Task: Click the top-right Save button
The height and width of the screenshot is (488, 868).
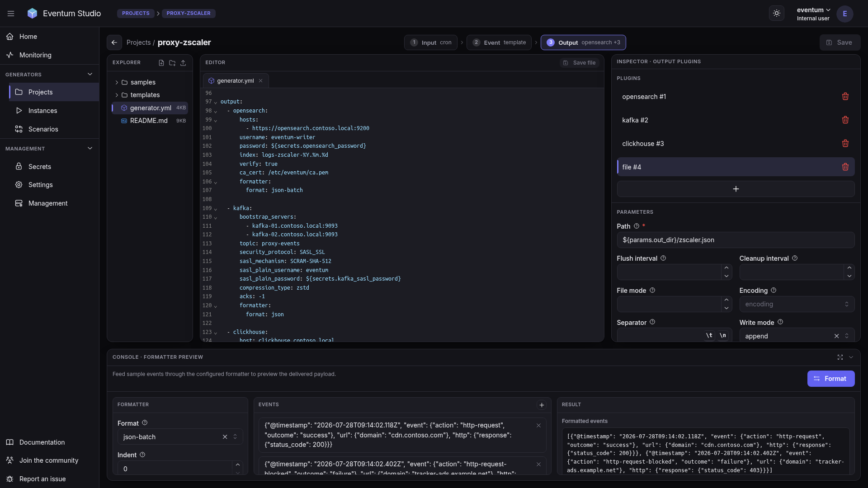Action: 840,42
